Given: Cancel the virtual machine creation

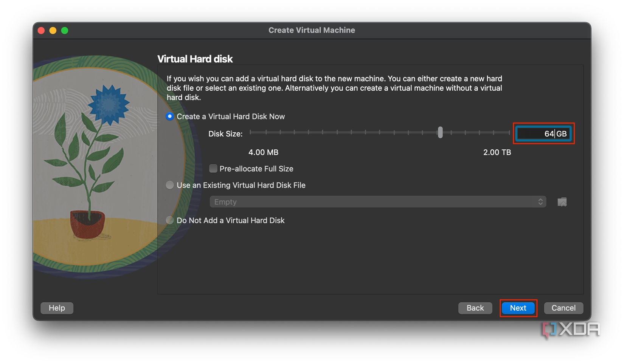Looking at the screenshot, I should tap(563, 308).
